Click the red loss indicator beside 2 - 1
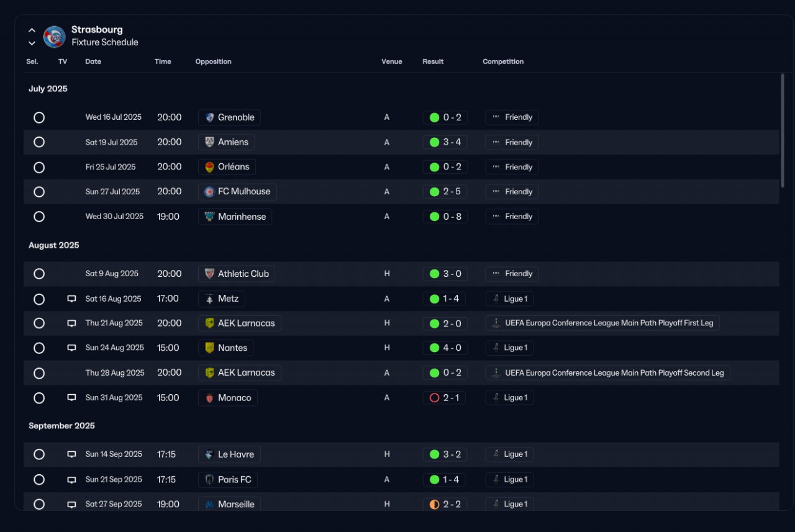The width and height of the screenshot is (795, 532). point(434,398)
